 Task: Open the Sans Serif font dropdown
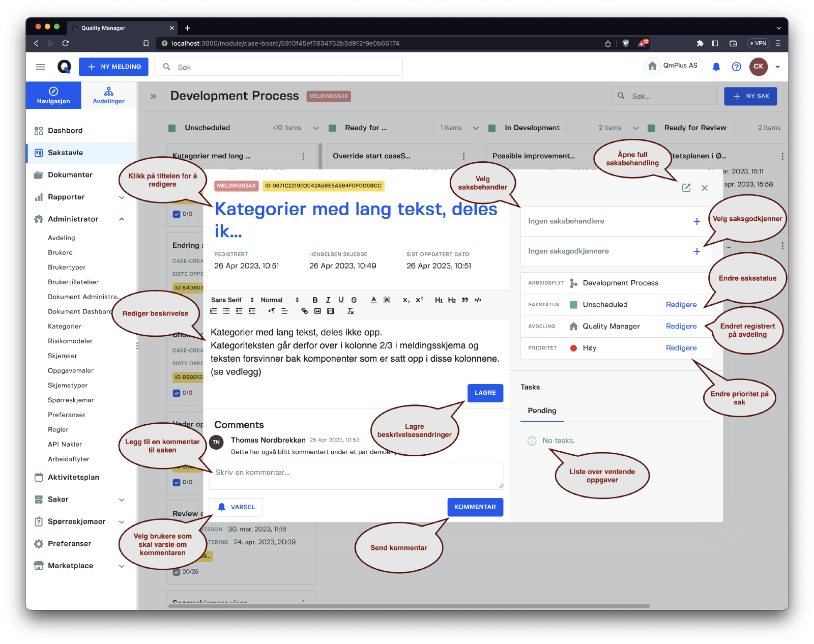coord(232,300)
